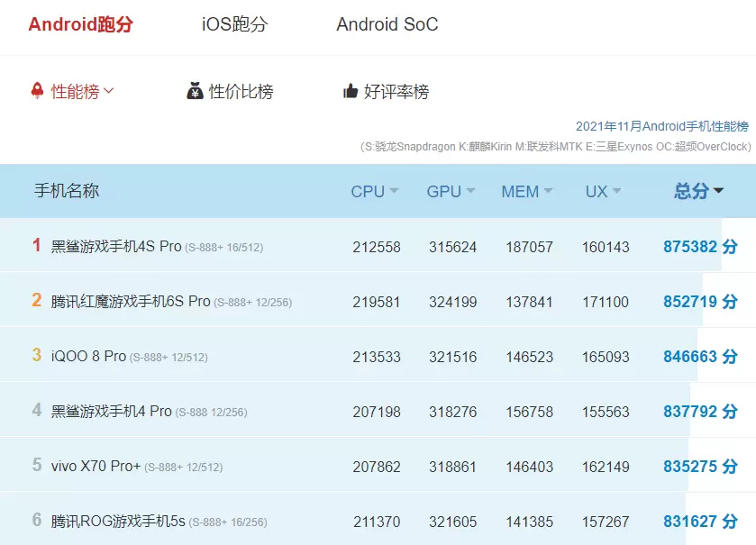Click the 852719 分 score bar
Image resolution: width=756 pixels, height=545 pixels.
[x=699, y=302]
